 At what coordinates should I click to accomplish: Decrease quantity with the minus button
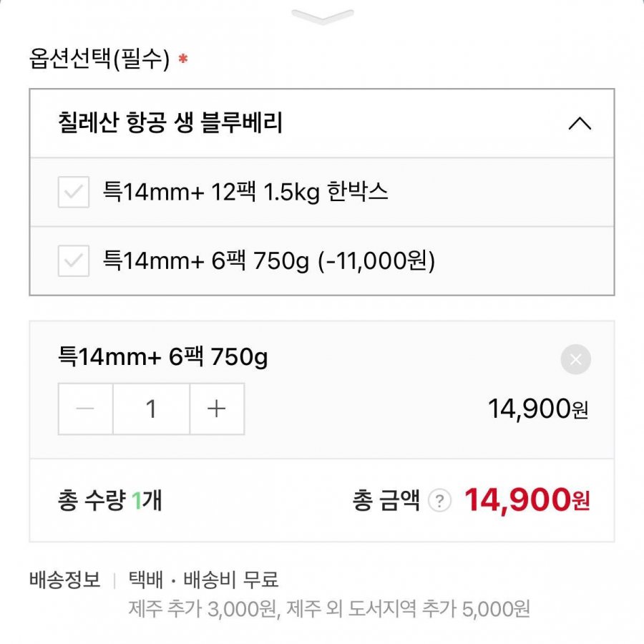(x=86, y=409)
